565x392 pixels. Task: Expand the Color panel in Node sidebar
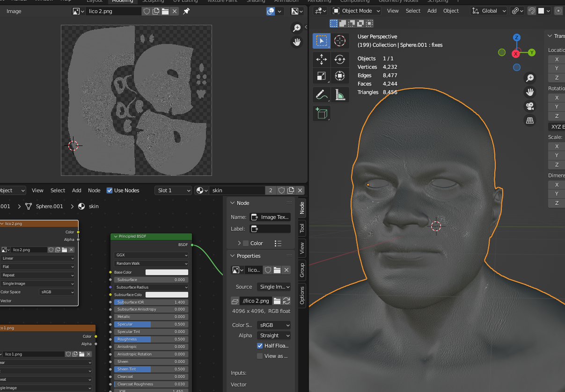[239, 243]
